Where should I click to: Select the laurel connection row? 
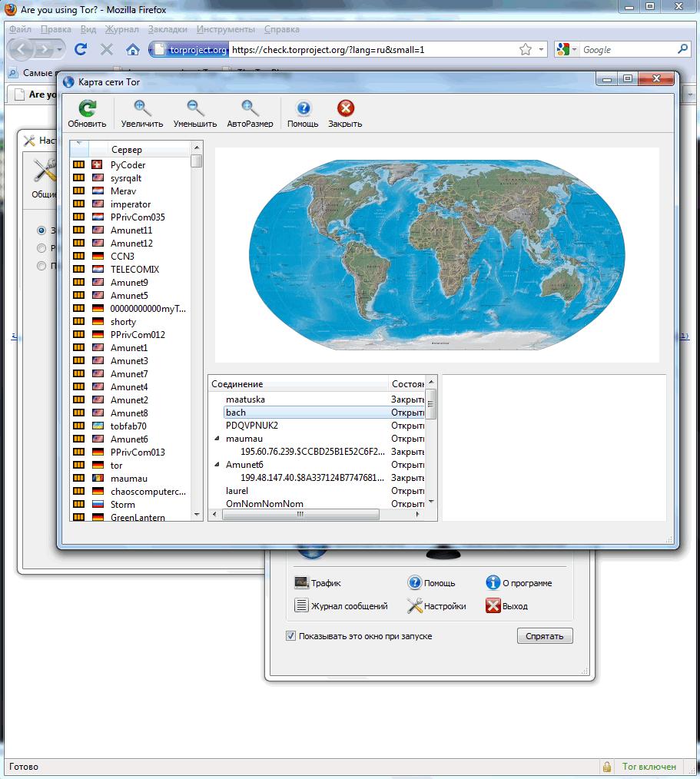pyautogui.click(x=317, y=491)
